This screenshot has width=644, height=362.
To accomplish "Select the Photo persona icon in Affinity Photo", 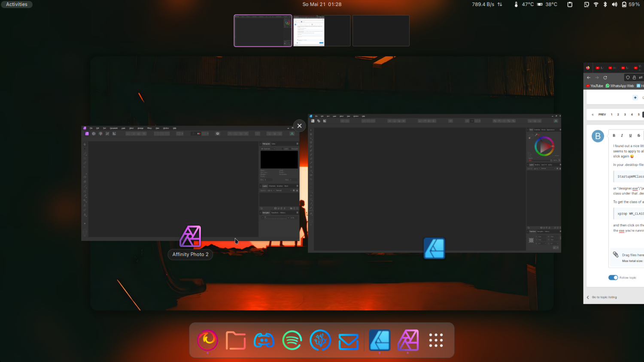I will [86, 133].
